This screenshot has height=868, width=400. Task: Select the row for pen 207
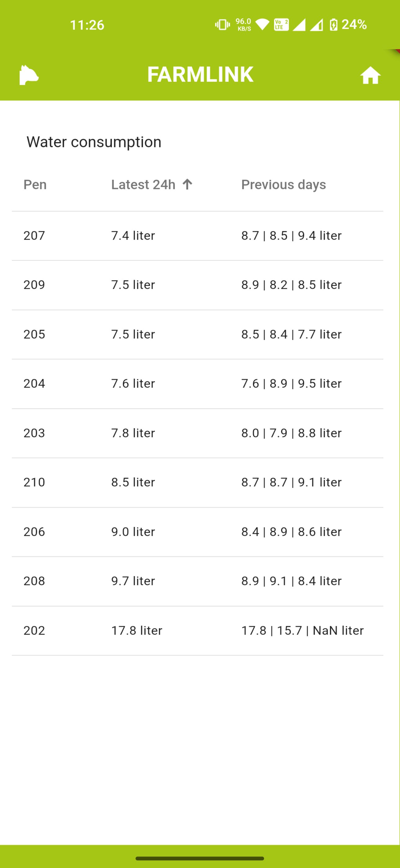[x=198, y=236]
